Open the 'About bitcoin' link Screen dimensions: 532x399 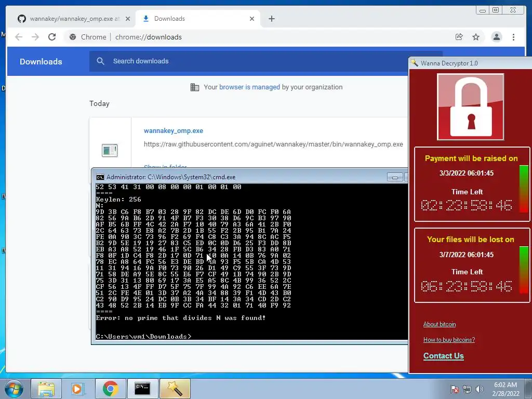440,324
